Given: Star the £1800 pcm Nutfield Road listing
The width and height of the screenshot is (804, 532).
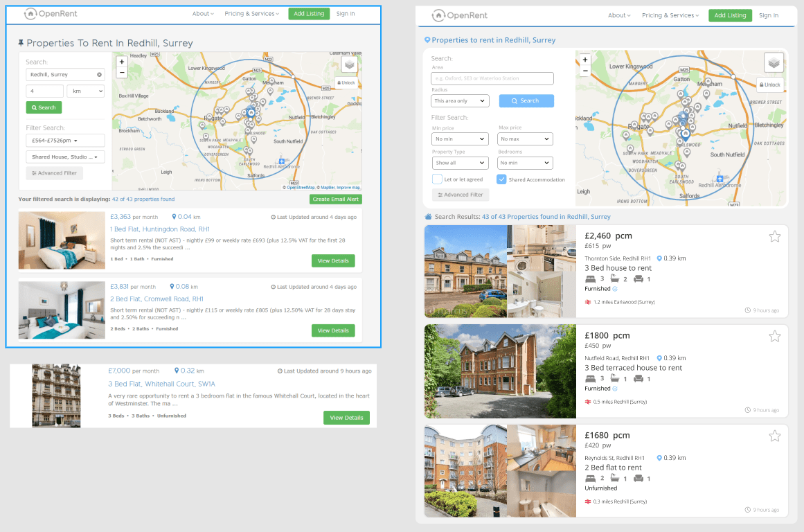Looking at the screenshot, I should pos(774,337).
